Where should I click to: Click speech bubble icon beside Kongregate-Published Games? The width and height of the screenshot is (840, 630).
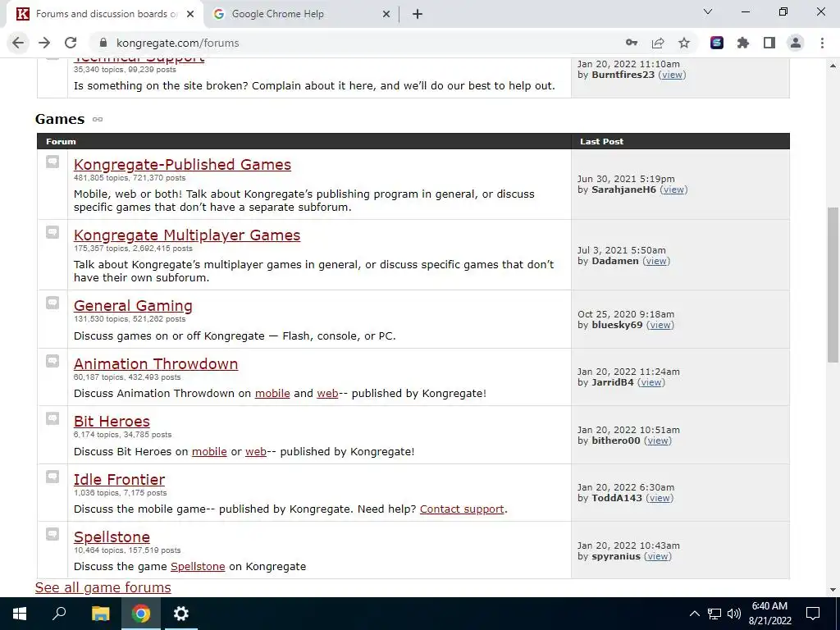point(52,162)
